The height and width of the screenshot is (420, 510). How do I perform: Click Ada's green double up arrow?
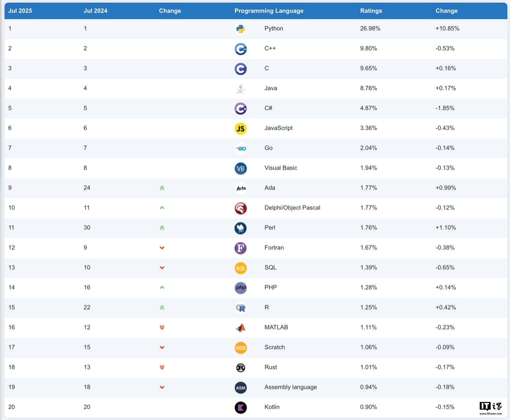(162, 188)
